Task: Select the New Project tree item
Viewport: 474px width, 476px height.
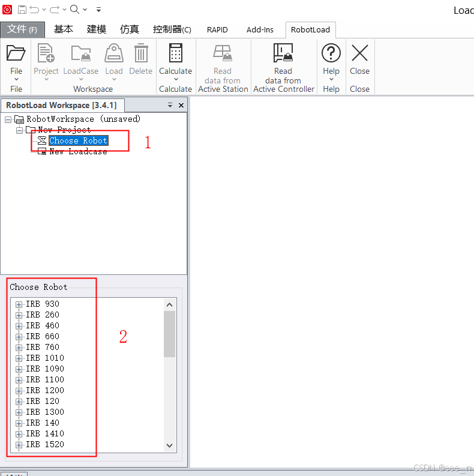Action: pos(64,130)
